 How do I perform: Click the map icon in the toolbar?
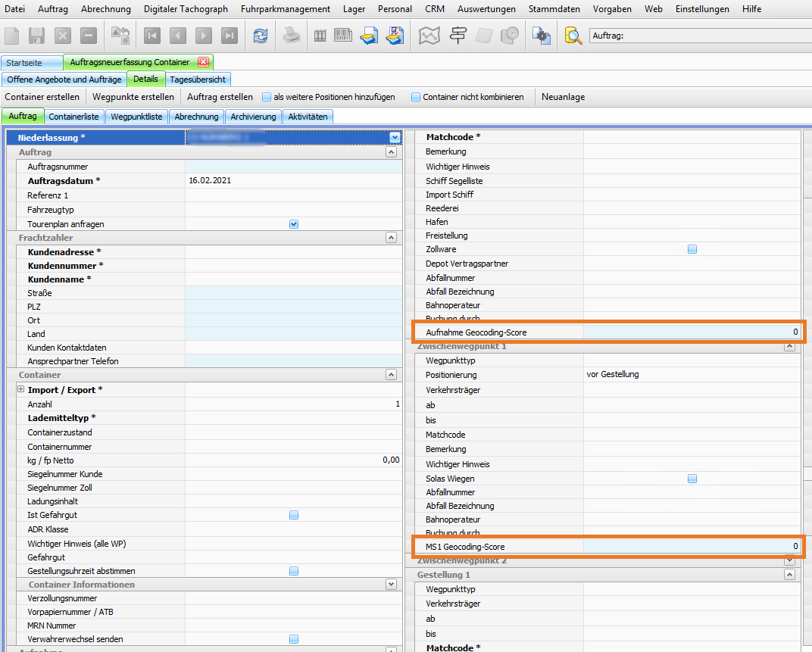click(x=430, y=36)
